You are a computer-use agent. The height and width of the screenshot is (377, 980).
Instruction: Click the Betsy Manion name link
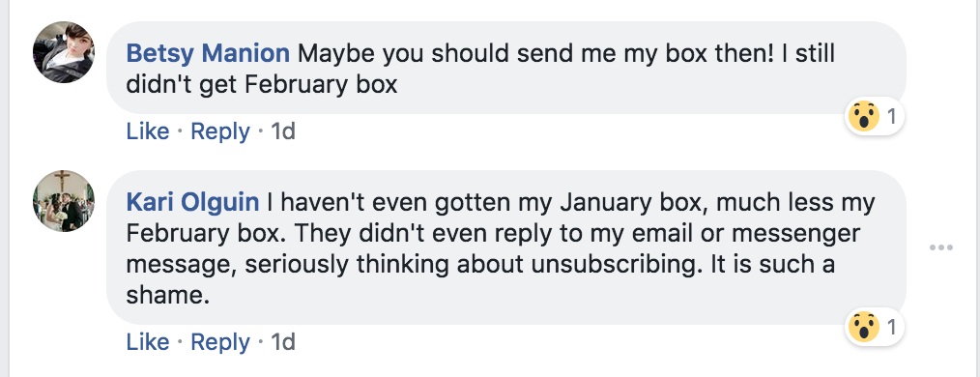208,54
